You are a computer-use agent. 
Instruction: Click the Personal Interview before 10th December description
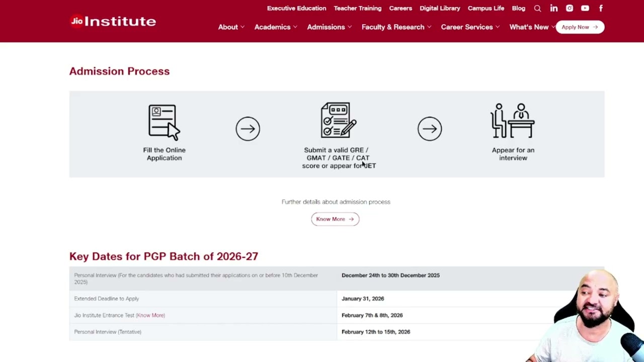[196, 279]
